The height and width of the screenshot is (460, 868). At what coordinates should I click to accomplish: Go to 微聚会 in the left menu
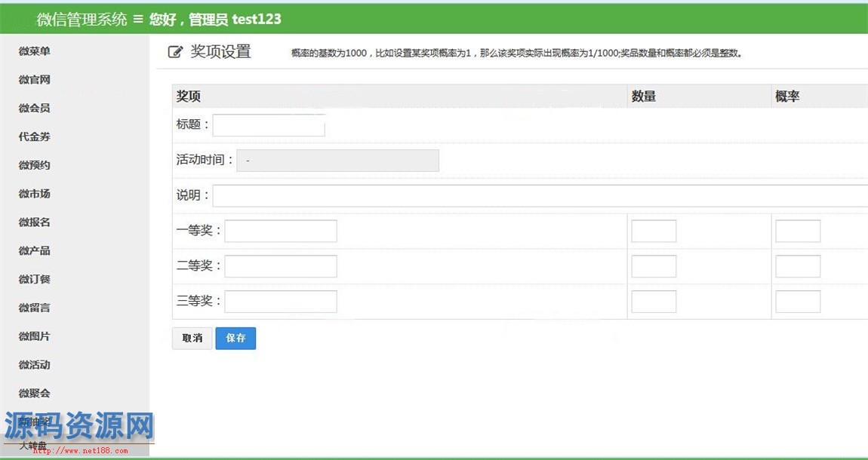pos(35,394)
